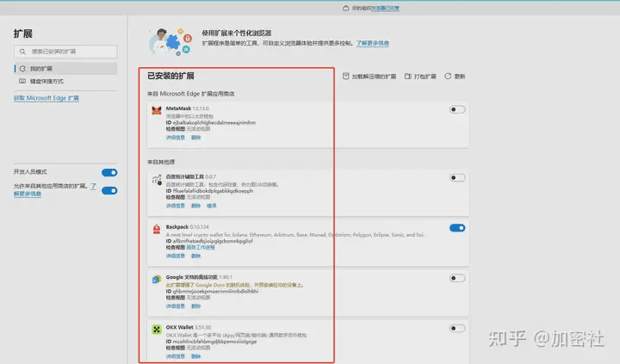This screenshot has height=364, width=620.
Task: Open 详细信息 for MetaMask
Action: point(175,138)
